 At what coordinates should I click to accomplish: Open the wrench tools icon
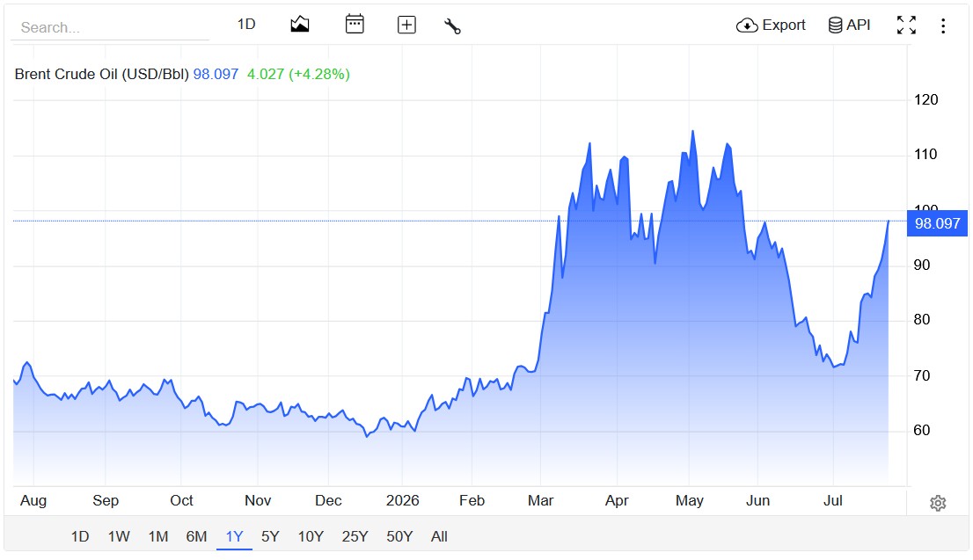click(x=452, y=26)
